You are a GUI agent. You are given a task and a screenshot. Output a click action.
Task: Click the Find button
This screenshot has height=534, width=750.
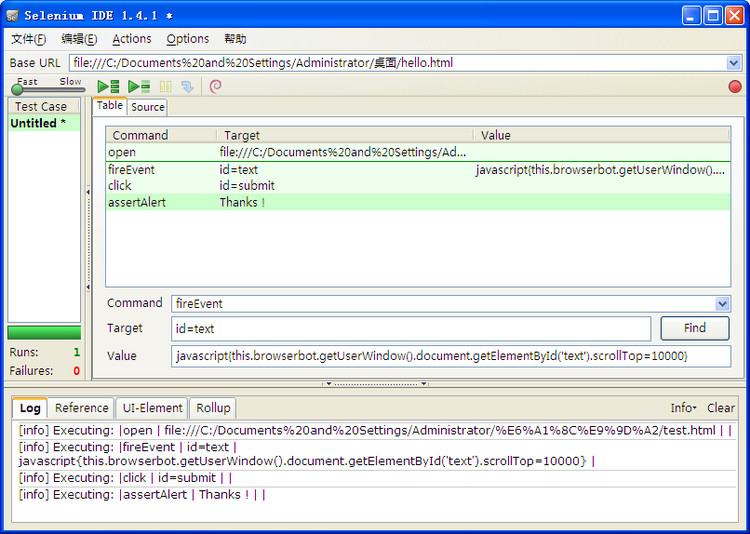tap(694, 328)
